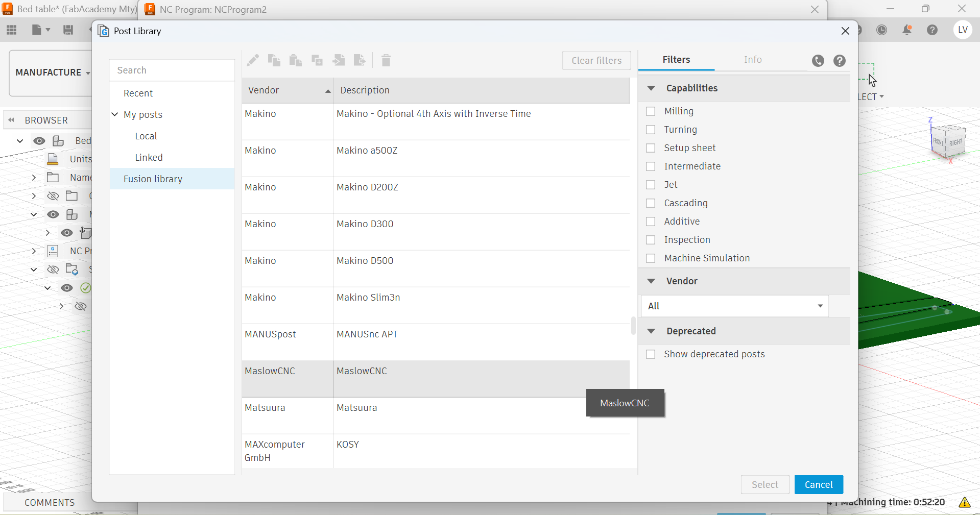Click the Named folder icon in browser

(x=53, y=178)
